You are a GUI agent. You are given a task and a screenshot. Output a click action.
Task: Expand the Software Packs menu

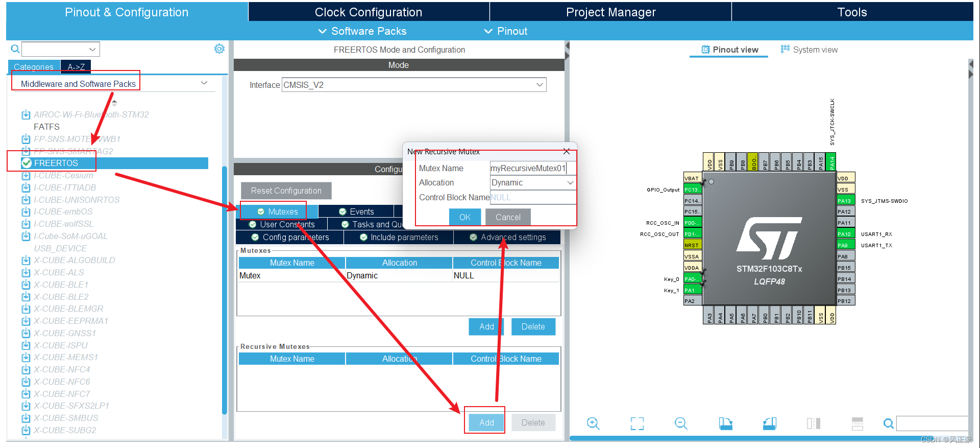(x=362, y=31)
